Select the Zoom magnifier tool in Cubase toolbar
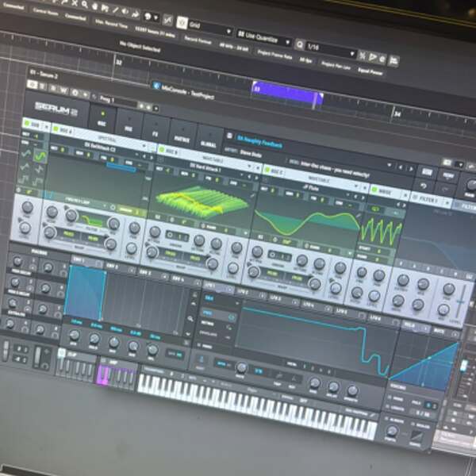The width and height of the screenshot is (476, 476). click(x=85, y=4)
